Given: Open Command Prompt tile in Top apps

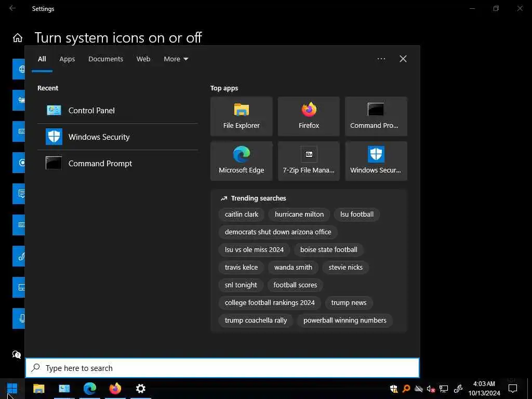Looking at the screenshot, I should coord(376,116).
